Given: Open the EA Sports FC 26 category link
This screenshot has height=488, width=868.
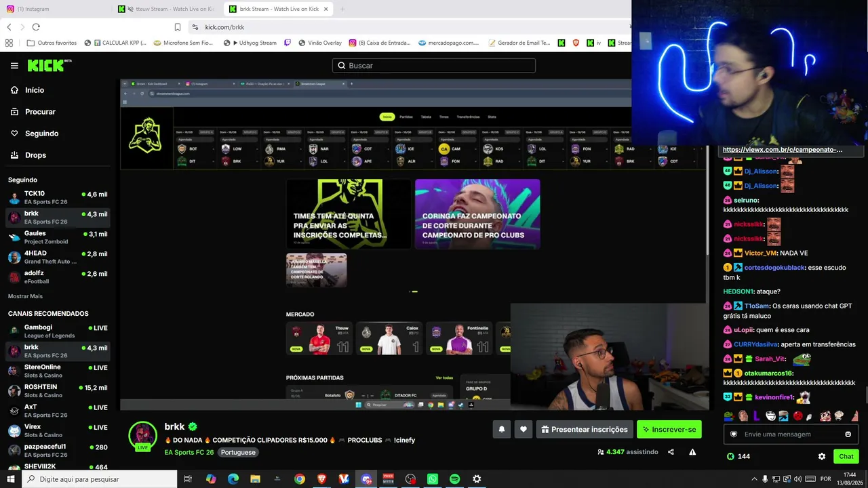Looking at the screenshot, I should 189,452.
